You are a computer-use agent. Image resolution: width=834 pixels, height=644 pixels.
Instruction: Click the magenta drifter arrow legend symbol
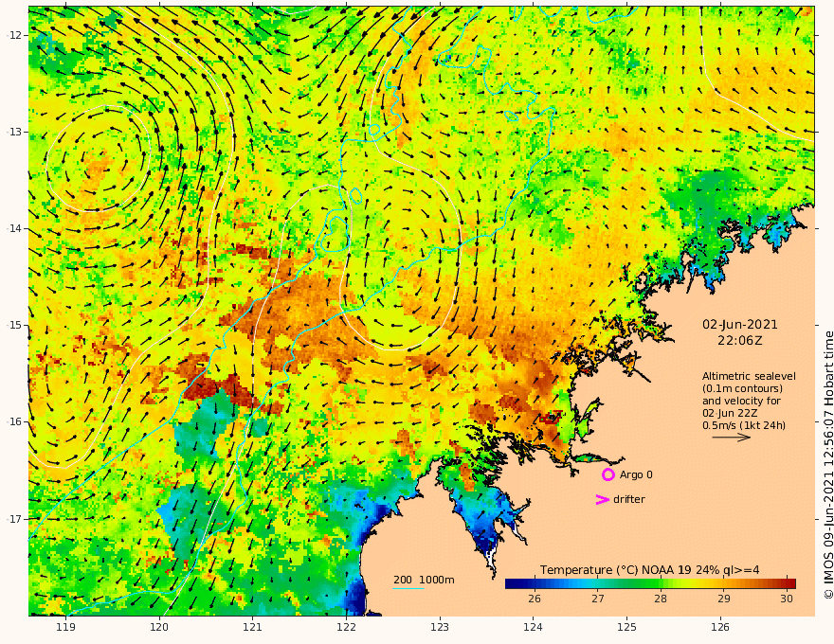coord(602,499)
